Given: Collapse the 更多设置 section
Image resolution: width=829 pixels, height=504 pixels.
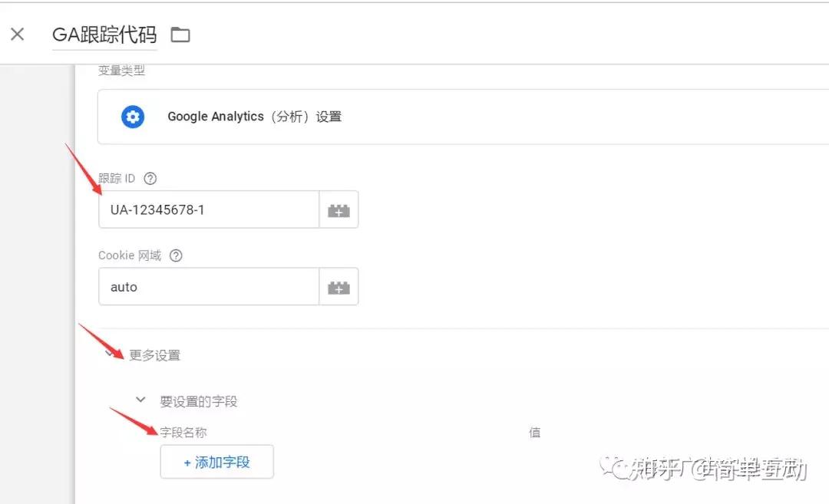Looking at the screenshot, I should (x=109, y=354).
